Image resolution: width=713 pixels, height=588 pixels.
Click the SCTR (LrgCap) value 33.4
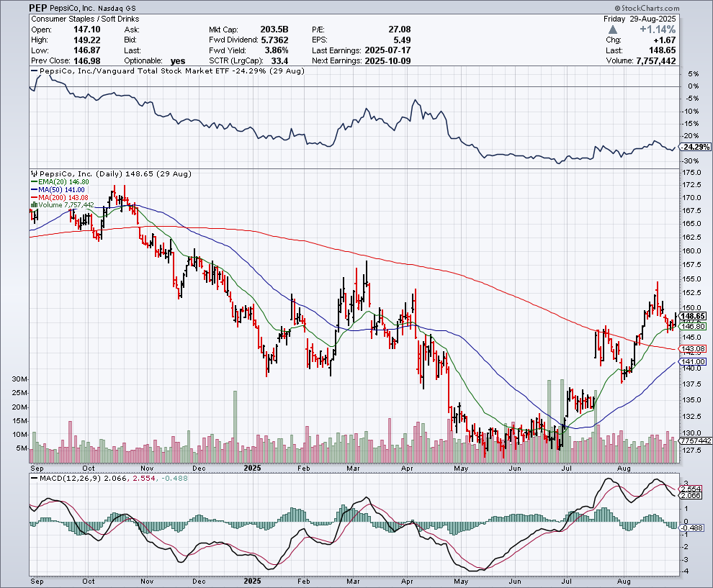(x=279, y=61)
